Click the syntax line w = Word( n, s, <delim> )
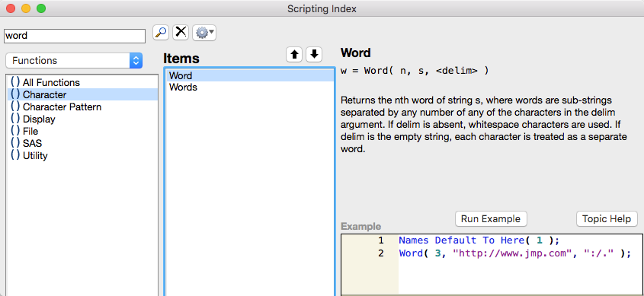 click(x=415, y=71)
